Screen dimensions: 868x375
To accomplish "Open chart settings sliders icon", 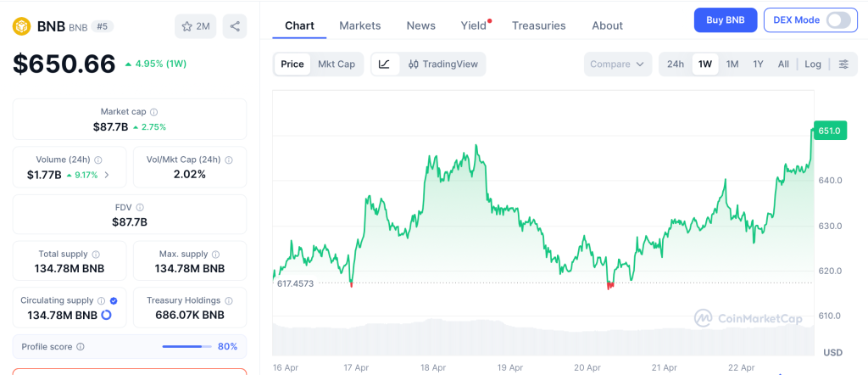I will coord(843,64).
